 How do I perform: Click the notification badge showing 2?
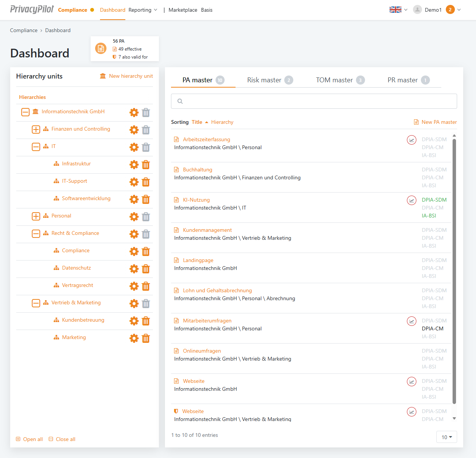[x=450, y=10]
